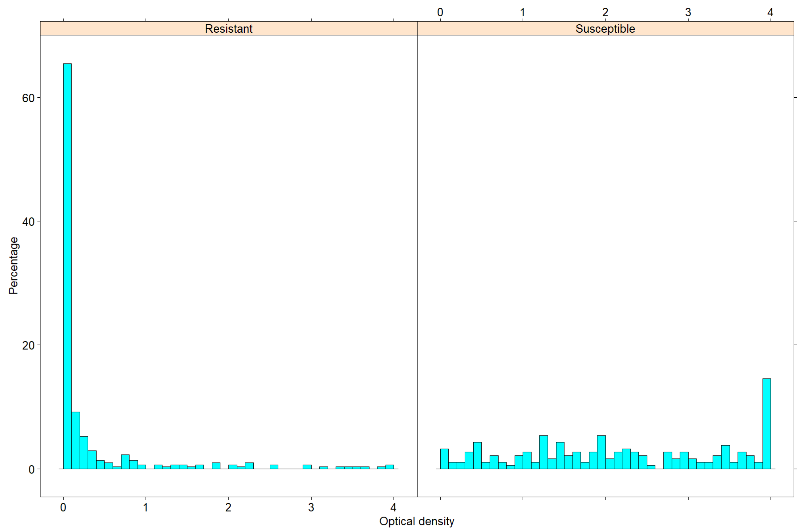Click top axis label 4 above Susceptible panel
This screenshot has height=532, width=805.
coord(770,13)
